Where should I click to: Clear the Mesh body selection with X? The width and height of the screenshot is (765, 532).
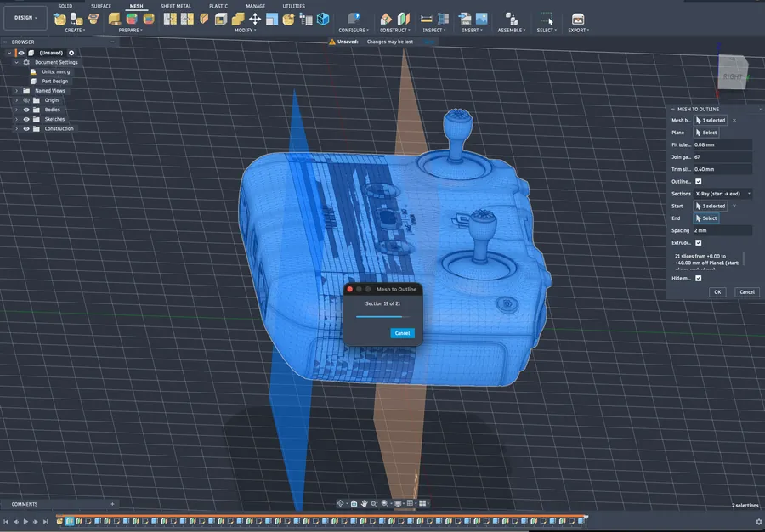coord(734,121)
